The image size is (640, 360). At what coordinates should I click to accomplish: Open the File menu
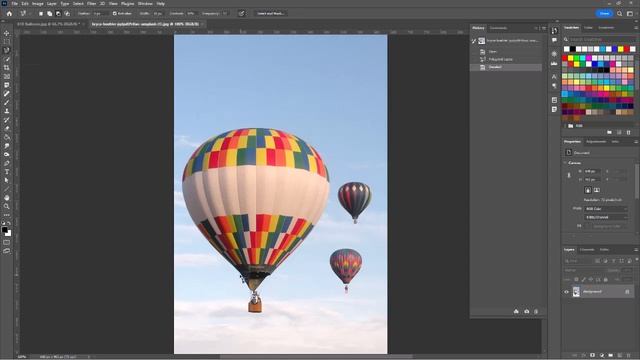pos(15,4)
